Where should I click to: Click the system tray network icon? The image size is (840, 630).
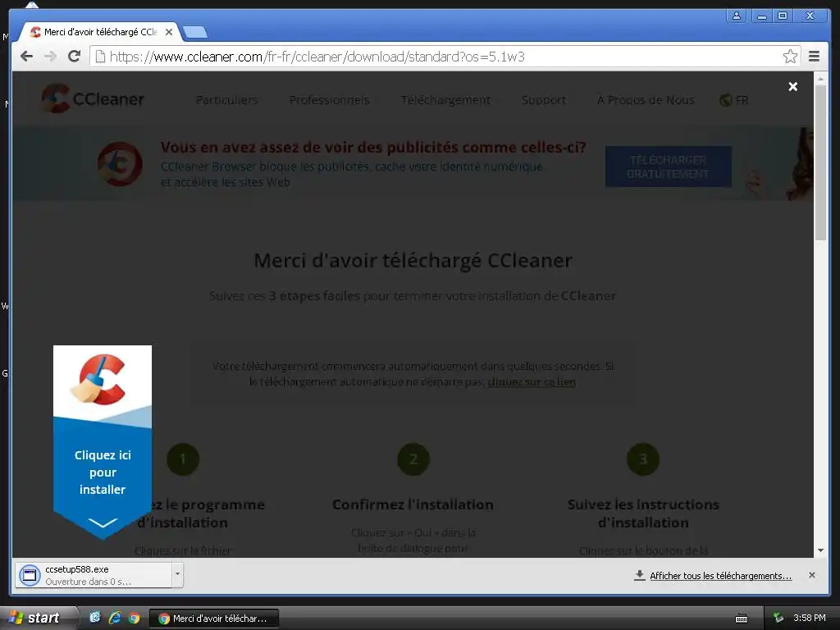click(x=778, y=618)
